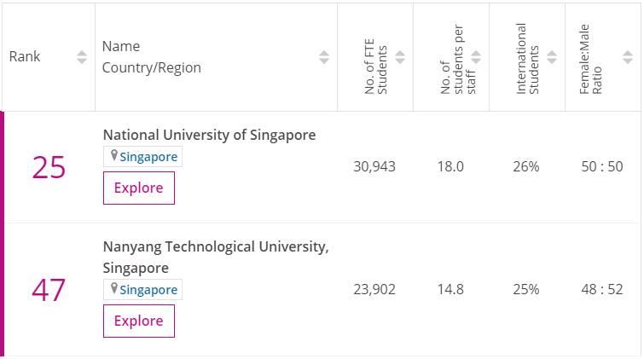Select rank 47 number
Viewport: 644px width, 359px height.
coord(49,290)
